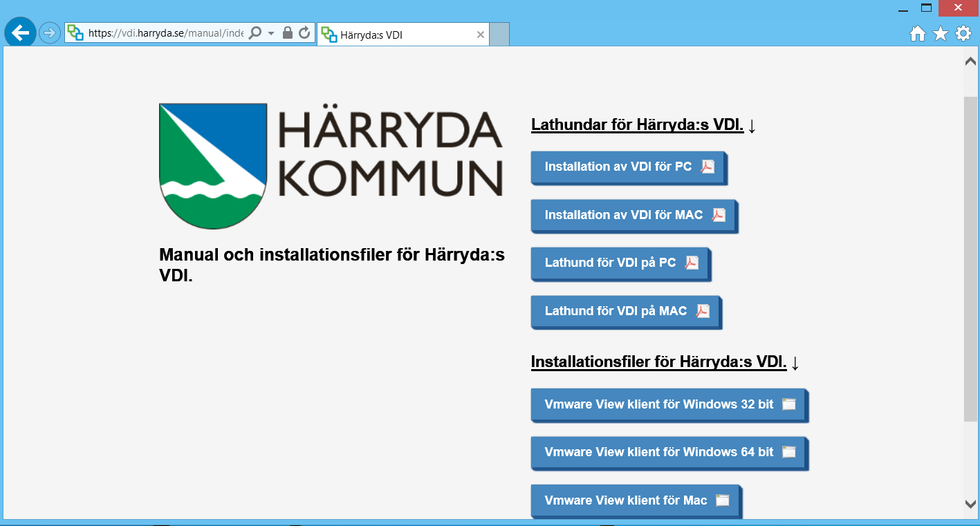980x526 pixels.
Task: Click the Lathundar för Härryda:s VDI heading
Action: click(637, 125)
